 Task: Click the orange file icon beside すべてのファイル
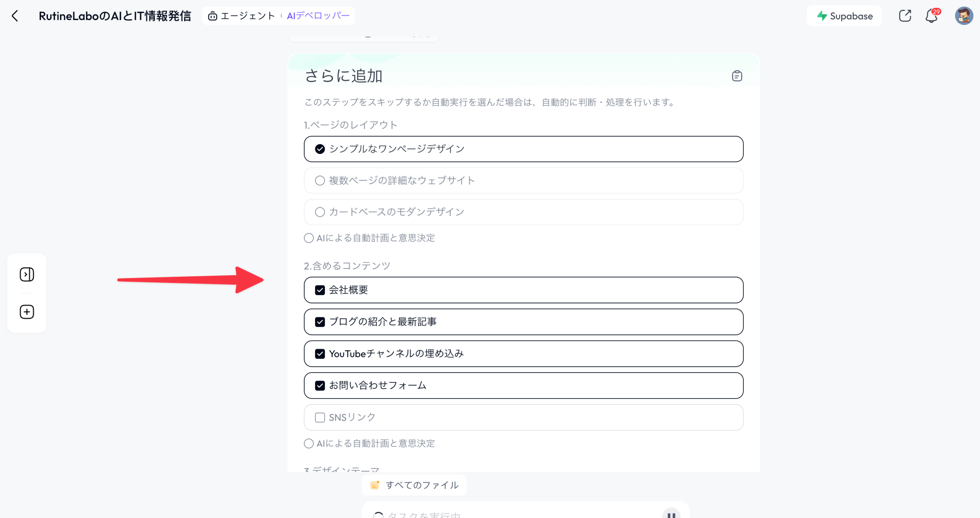374,485
